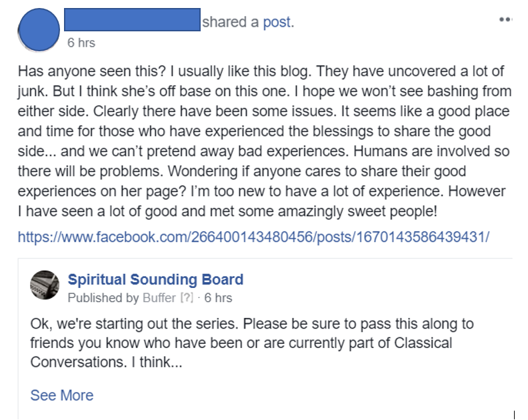Expand the shared post with See More

61,395
